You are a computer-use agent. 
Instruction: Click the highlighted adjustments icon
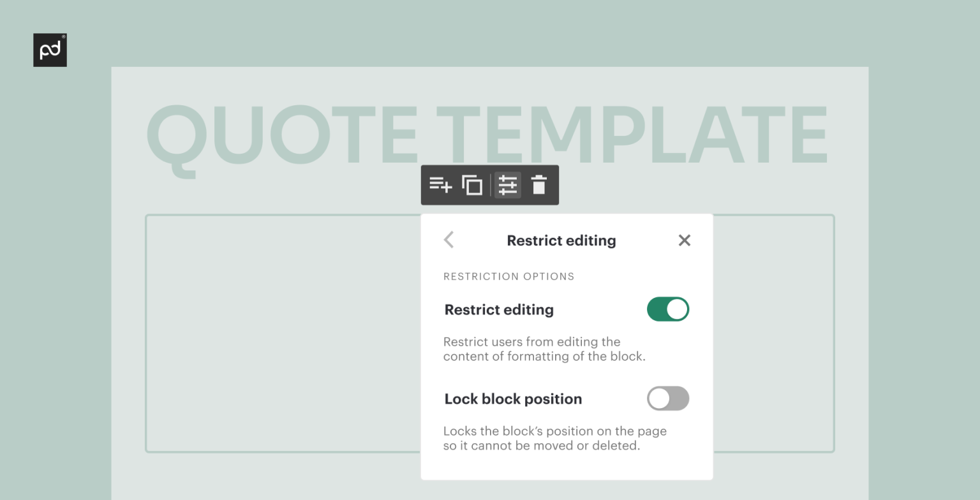coord(507,185)
